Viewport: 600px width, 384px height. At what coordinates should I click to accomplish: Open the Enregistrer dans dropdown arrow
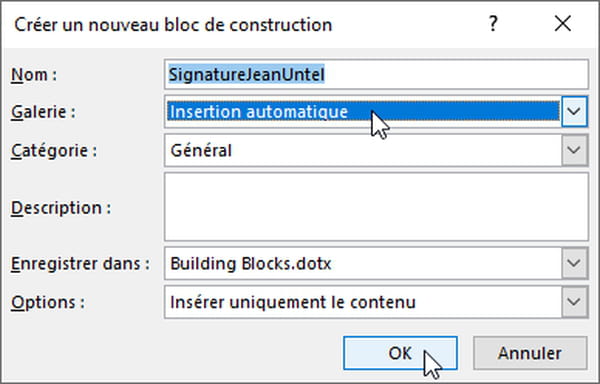574,263
